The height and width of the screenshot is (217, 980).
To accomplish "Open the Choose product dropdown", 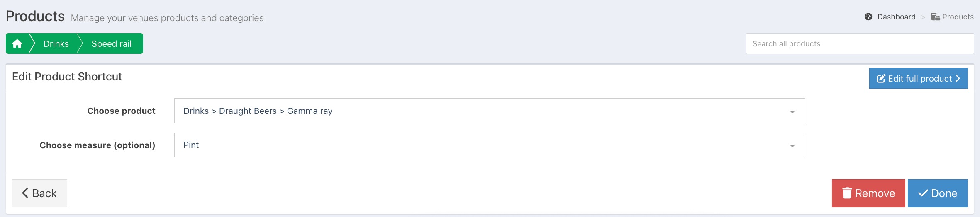I will coord(490,111).
